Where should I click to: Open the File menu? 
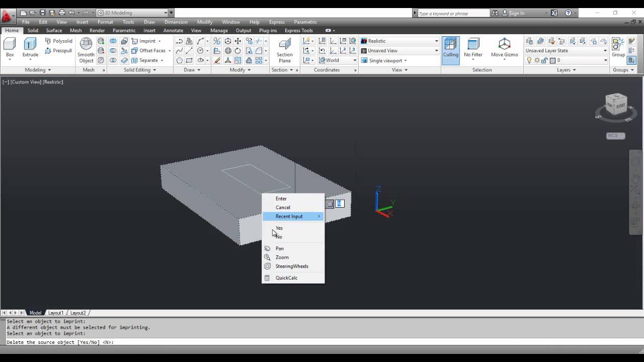(26, 22)
